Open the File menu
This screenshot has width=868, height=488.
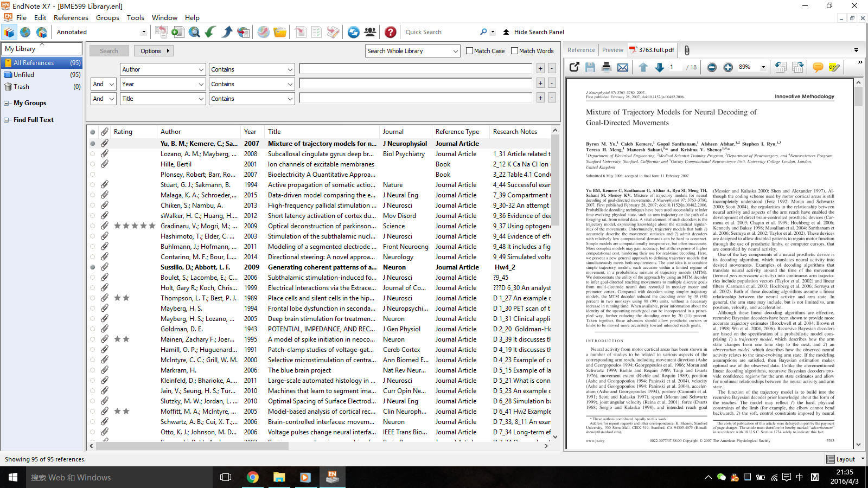21,17
